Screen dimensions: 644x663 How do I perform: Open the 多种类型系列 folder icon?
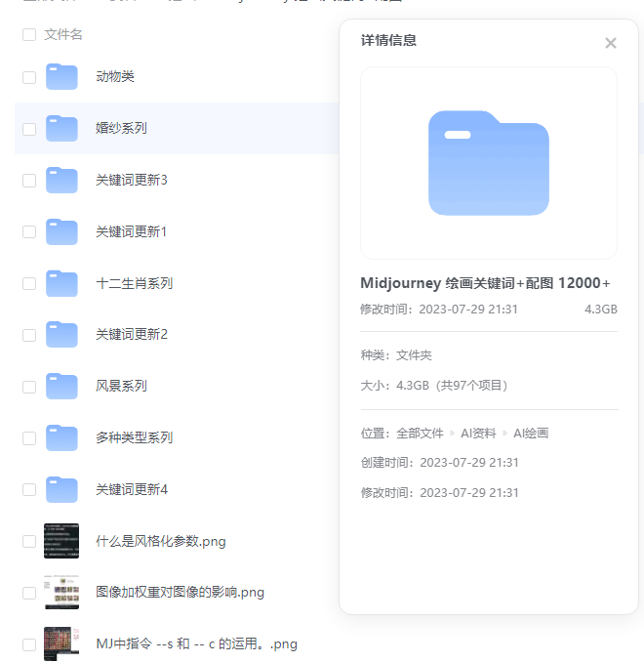click(61, 437)
